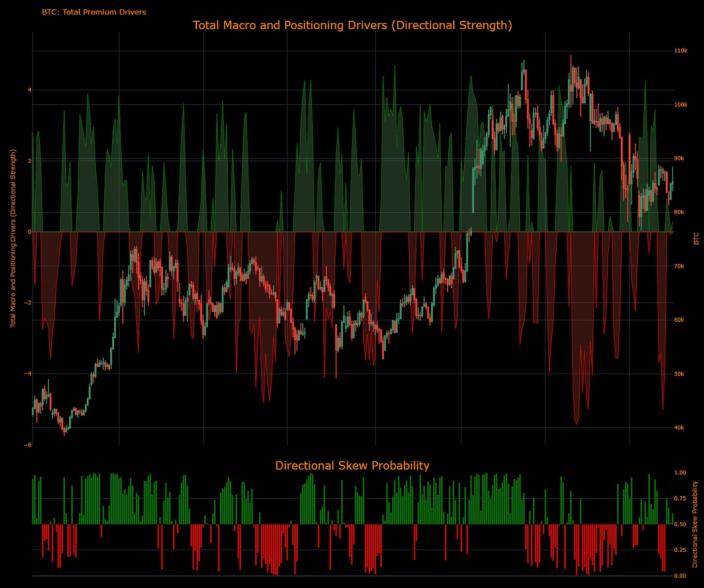704x588 pixels.
Task: Click the 0.75 skew probability tick
Action: 680,499
